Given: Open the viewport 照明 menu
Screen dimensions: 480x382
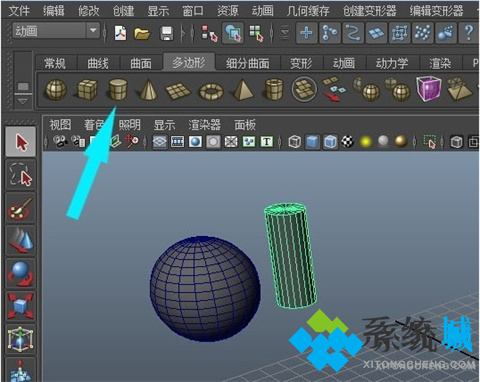Looking at the screenshot, I should click(x=129, y=125).
